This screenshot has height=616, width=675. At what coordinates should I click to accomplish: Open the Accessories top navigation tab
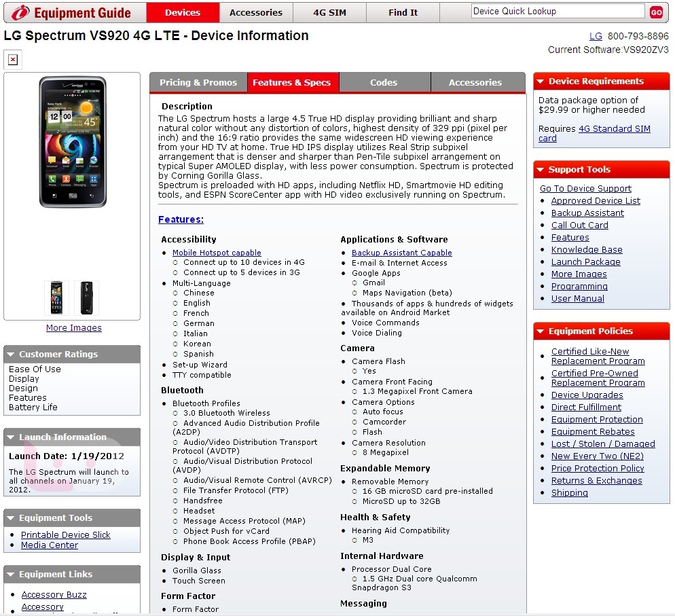tap(256, 12)
